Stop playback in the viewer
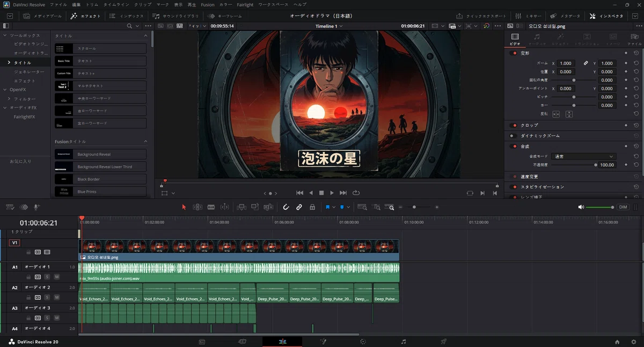Screen dimensions: 644x347 click(321, 193)
